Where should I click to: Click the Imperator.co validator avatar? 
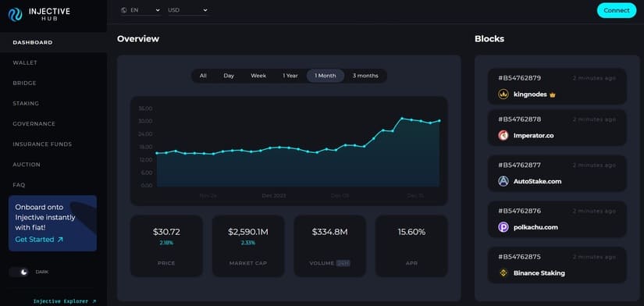pos(503,135)
